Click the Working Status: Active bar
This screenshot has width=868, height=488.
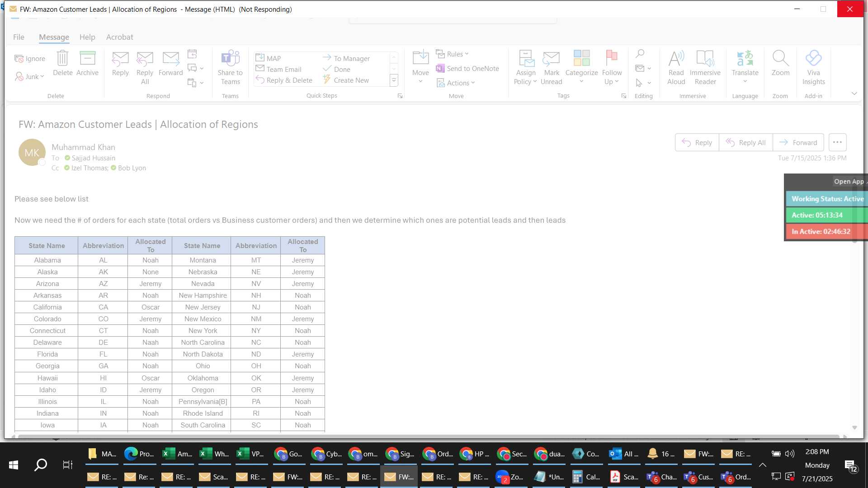827,199
